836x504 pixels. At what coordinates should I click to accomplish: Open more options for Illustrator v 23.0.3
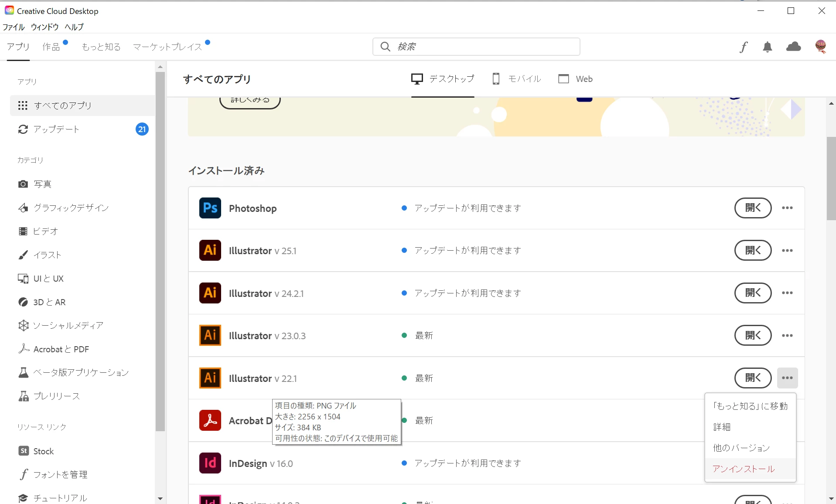click(x=787, y=335)
